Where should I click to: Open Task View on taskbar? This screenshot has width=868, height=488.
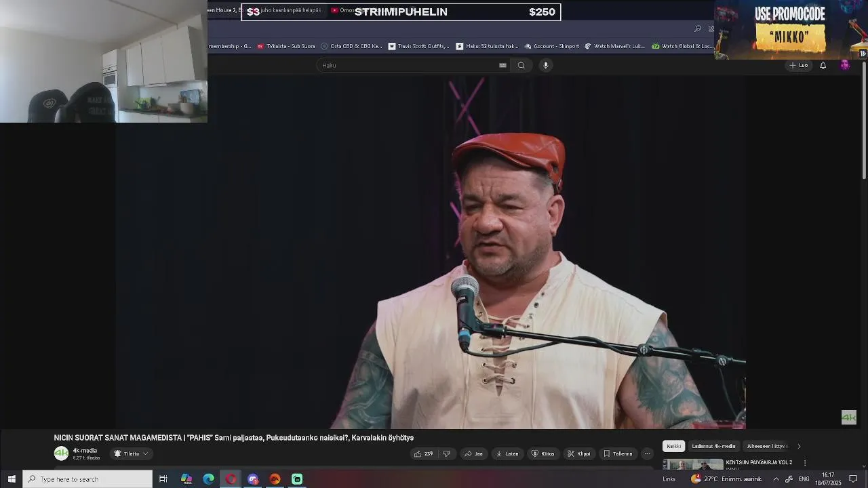[163, 479]
